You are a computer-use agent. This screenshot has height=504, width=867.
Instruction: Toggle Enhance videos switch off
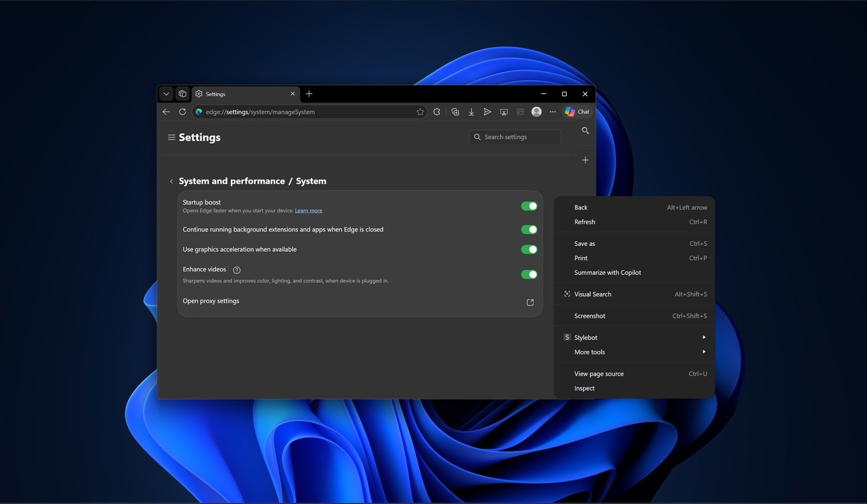click(529, 274)
